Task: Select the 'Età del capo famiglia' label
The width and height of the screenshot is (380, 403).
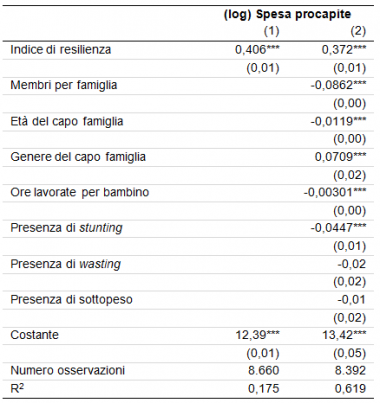Action: pyautogui.click(x=67, y=121)
